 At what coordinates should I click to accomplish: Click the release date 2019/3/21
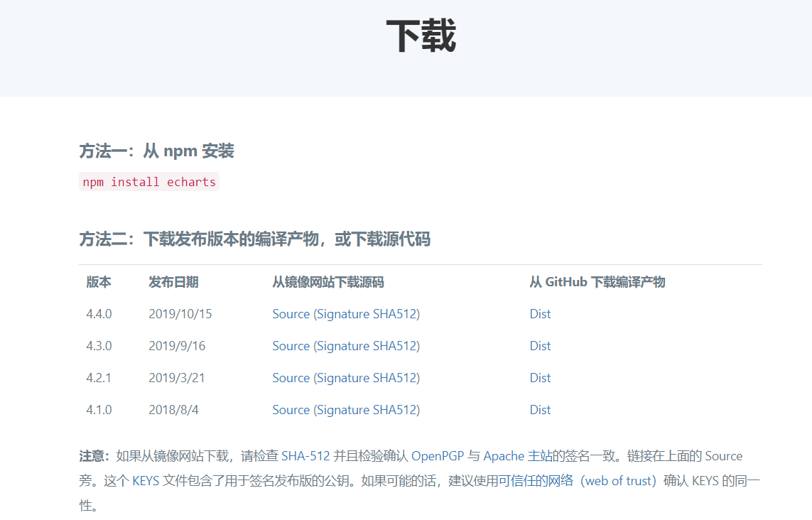pos(177,378)
